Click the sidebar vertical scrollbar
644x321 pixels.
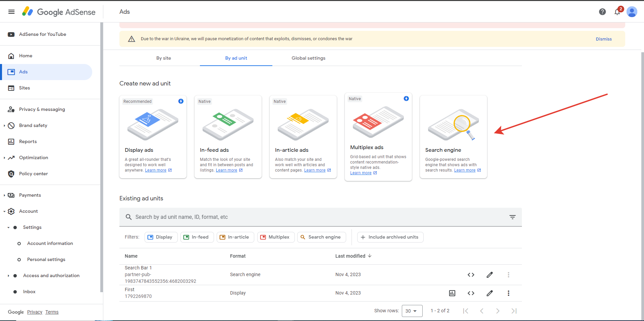coord(102,157)
